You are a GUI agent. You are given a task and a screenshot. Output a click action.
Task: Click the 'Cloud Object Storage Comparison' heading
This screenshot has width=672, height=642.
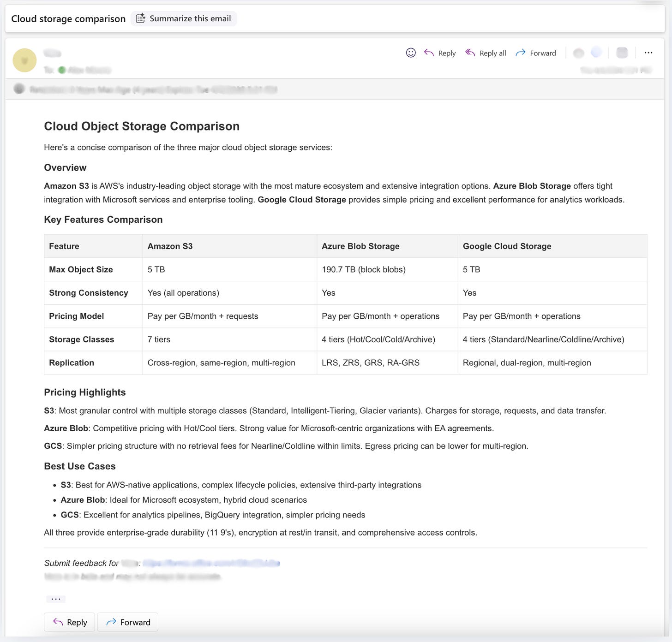point(142,126)
